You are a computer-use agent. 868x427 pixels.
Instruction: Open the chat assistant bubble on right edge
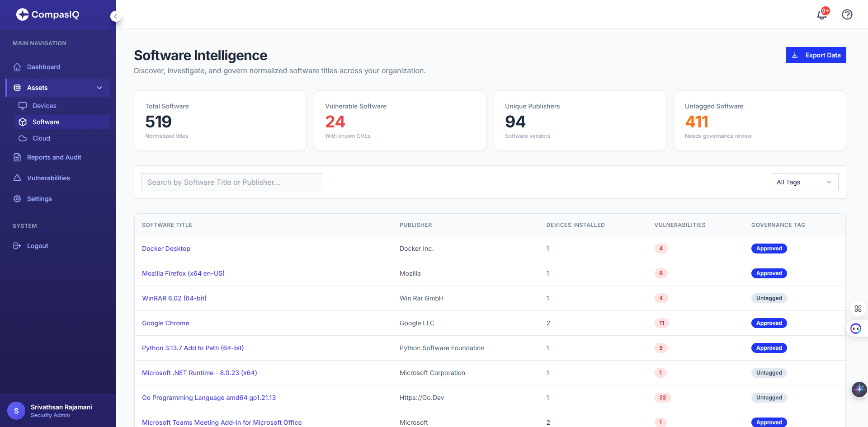click(856, 328)
